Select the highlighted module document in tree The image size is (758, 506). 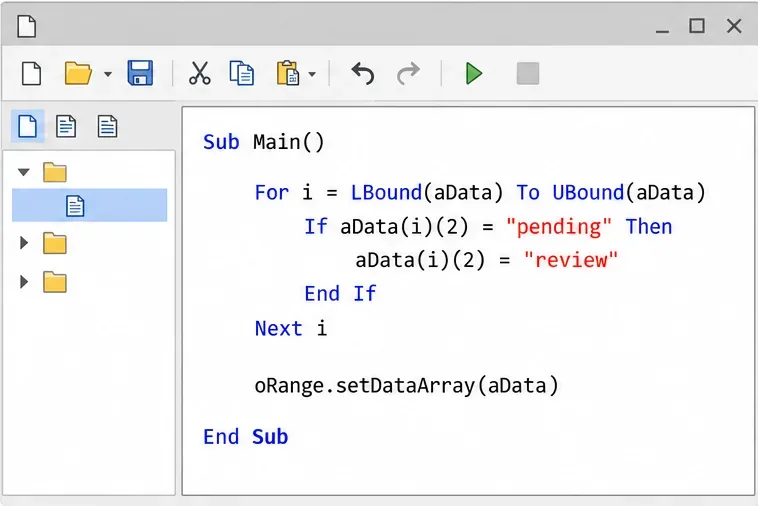click(x=89, y=205)
